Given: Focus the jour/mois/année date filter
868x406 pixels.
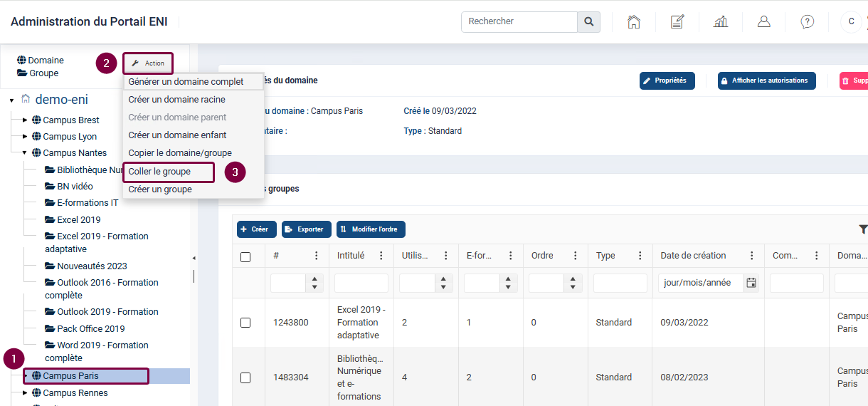Looking at the screenshot, I should (x=701, y=283).
